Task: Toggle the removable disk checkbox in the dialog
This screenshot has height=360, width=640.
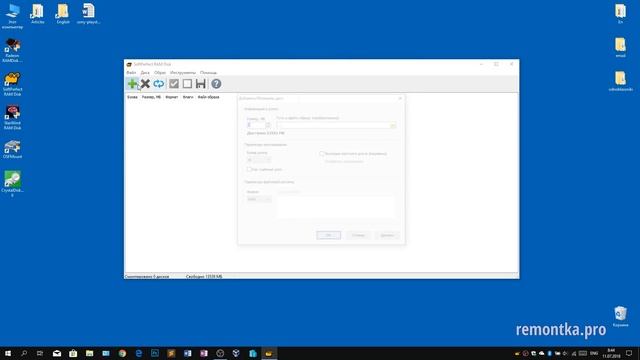Action: point(249,169)
